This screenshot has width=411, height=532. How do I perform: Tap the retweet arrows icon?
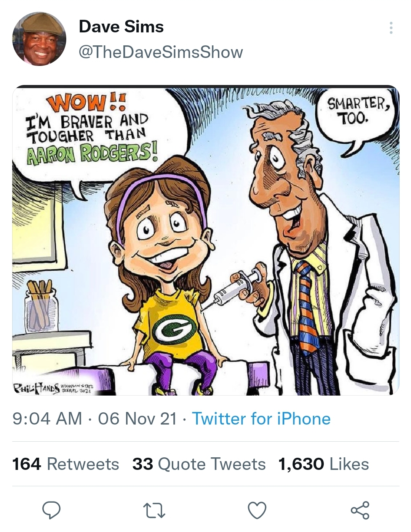pyautogui.click(x=154, y=510)
